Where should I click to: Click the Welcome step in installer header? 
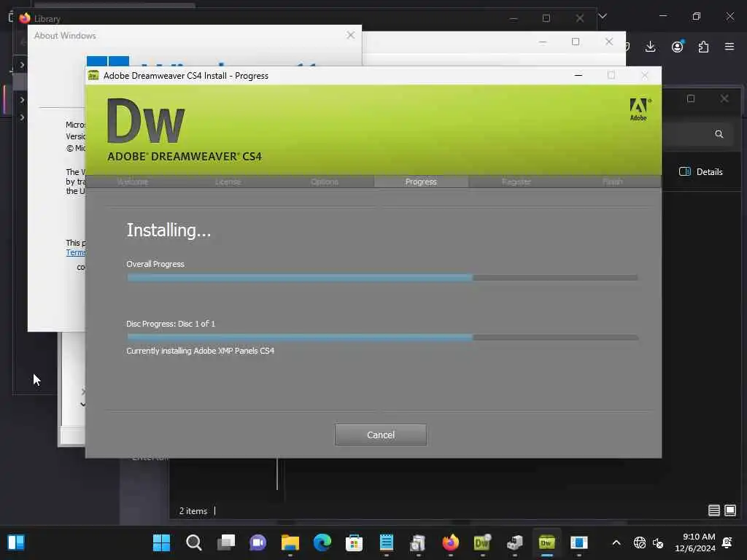[133, 182]
